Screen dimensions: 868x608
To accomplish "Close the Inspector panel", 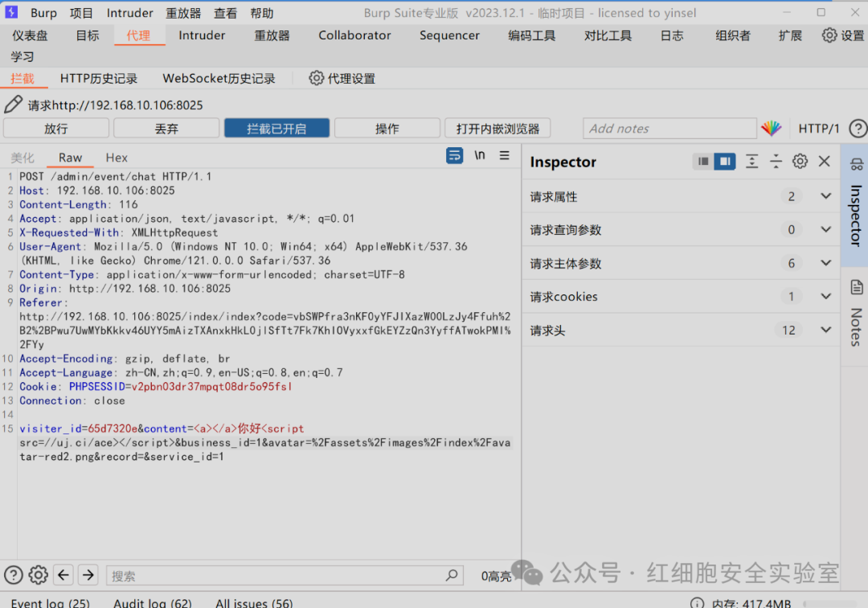I will [825, 161].
